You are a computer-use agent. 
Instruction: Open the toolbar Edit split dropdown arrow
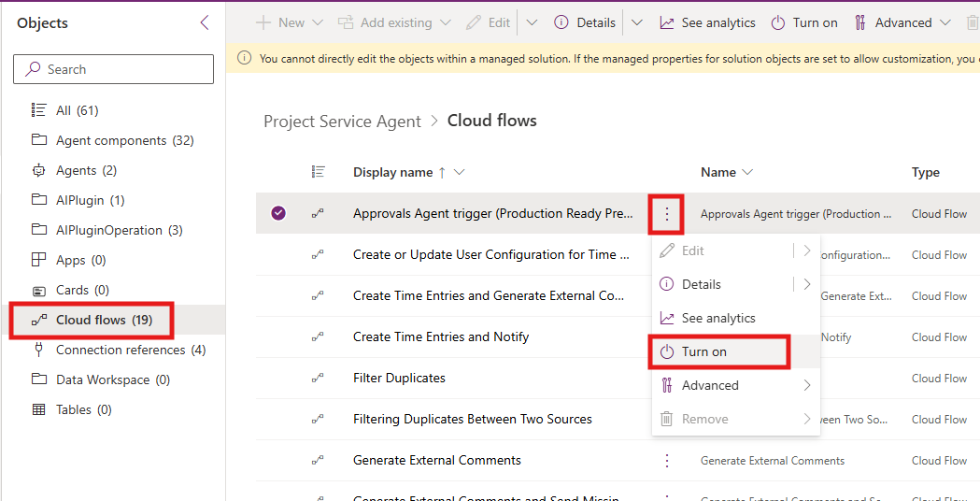pyautogui.click(x=532, y=23)
